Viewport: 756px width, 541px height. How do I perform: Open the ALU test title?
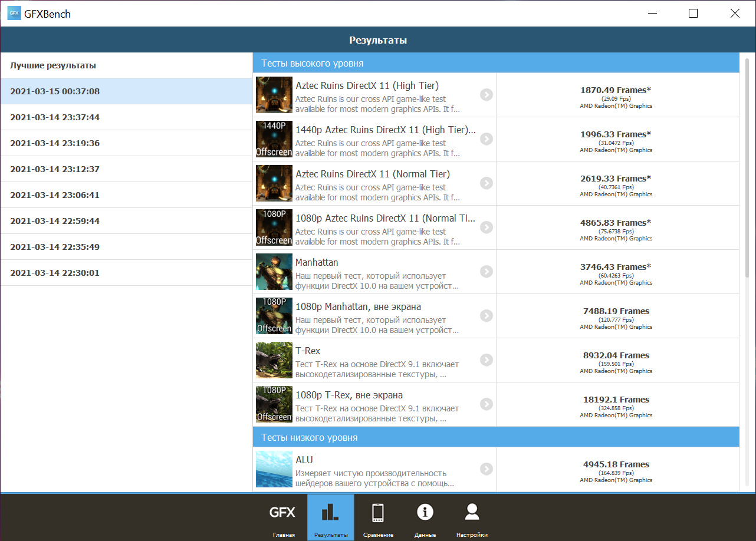click(304, 460)
